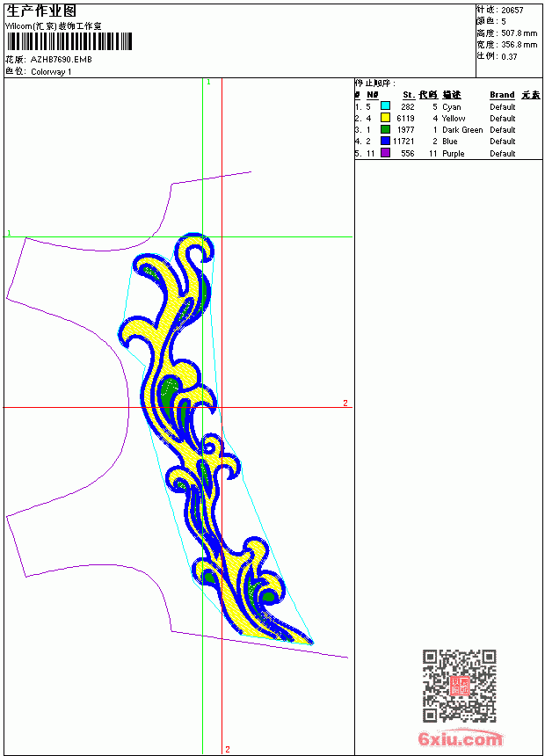The height and width of the screenshot is (756, 545).
Task: Click the Yellow color swatch
Action: pos(385,117)
